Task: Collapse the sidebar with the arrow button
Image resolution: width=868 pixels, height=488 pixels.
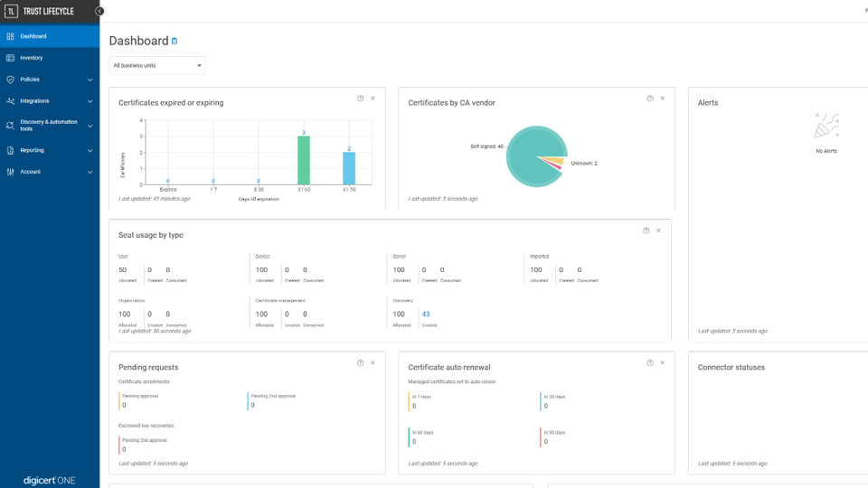Action: 99,11
